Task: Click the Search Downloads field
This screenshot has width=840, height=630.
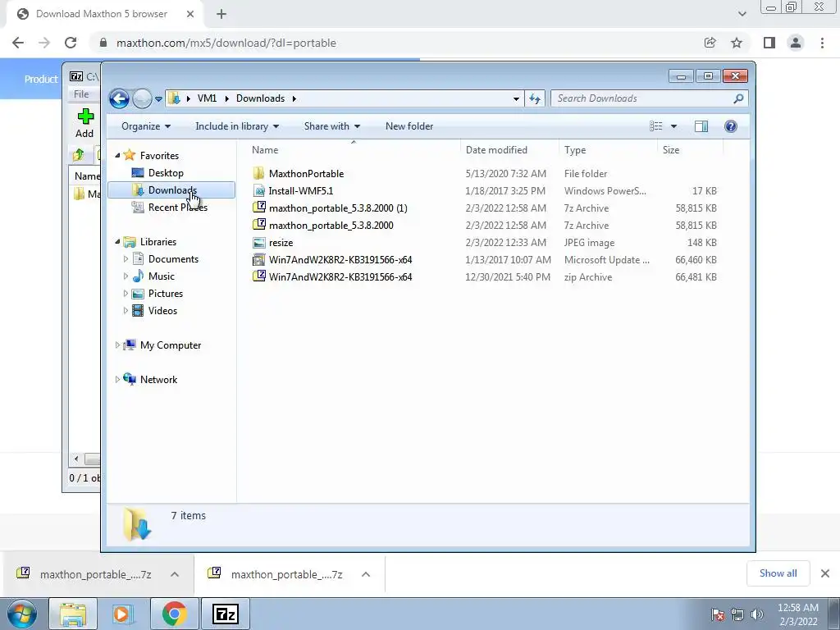Action: tap(649, 98)
